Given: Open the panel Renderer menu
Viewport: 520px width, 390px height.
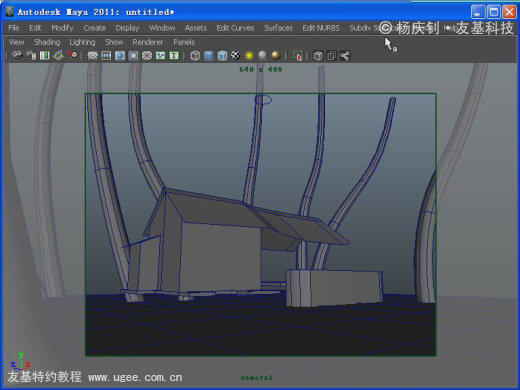Looking at the screenshot, I should click(x=148, y=42).
